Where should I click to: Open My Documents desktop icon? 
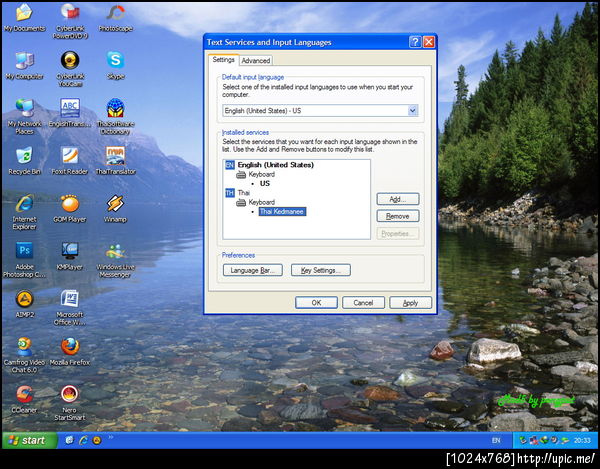[24, 17]
